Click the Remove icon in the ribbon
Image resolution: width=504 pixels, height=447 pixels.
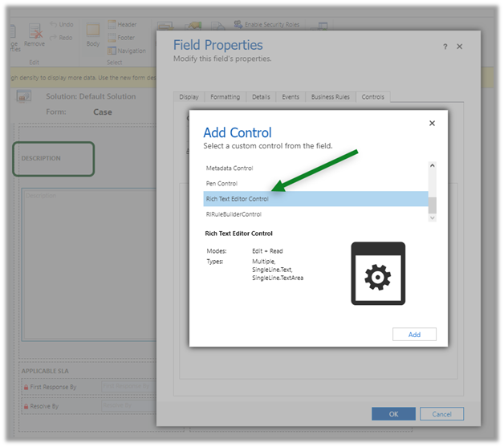(35, 30)
